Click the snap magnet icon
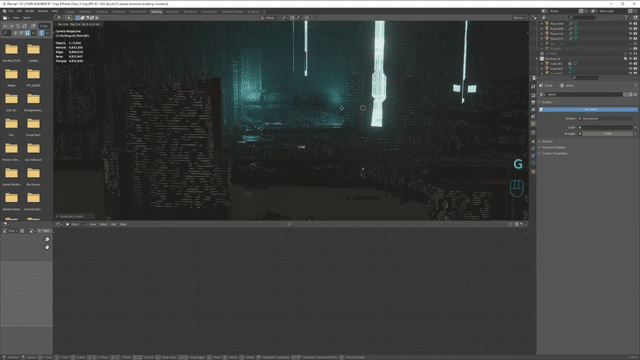The image size is (640, 360). point(292,18)
